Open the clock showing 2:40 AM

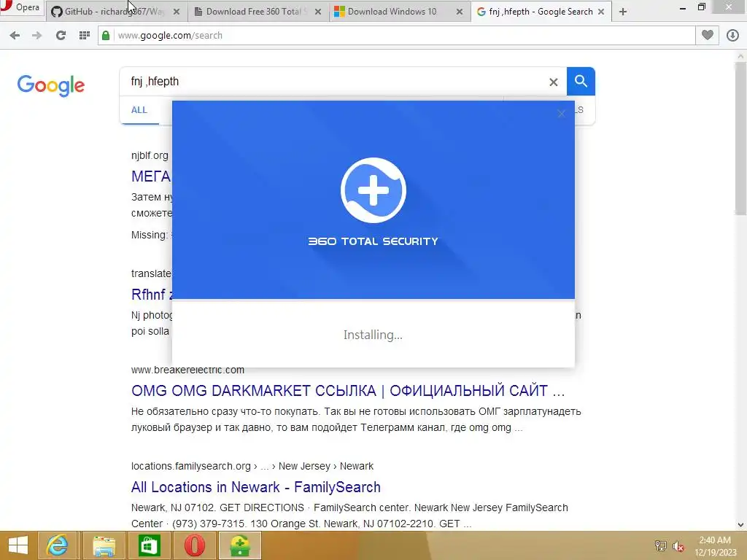coord(715,546)
